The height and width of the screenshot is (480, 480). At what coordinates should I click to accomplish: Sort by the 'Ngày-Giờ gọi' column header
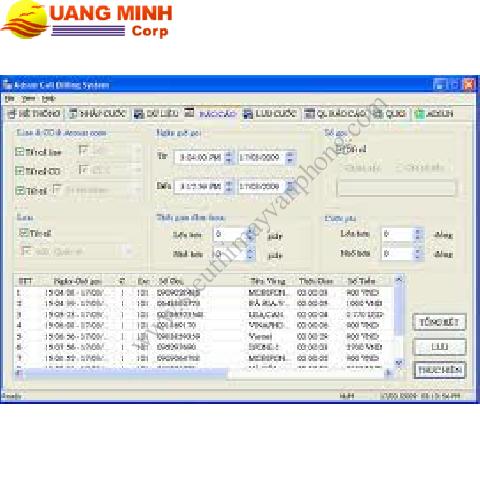[77, 281]
